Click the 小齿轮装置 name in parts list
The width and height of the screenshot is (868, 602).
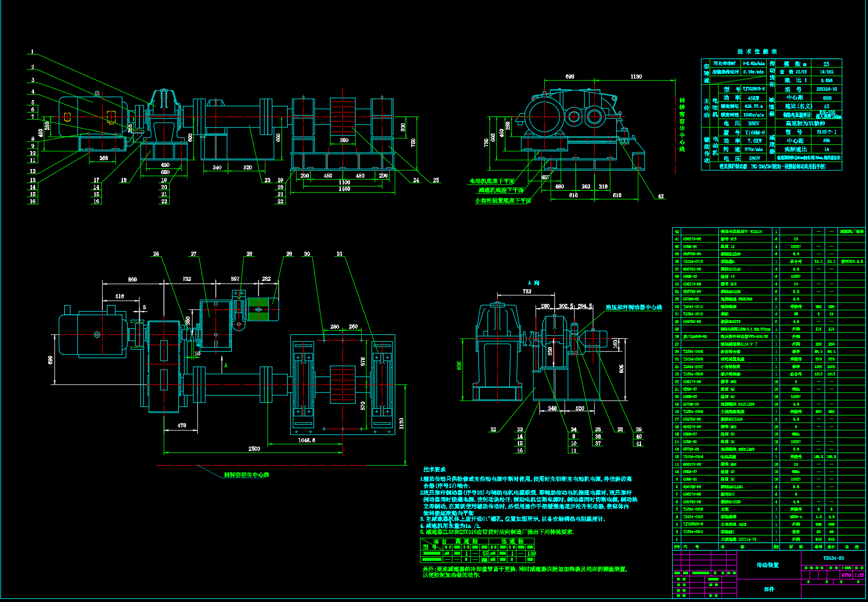730,367
